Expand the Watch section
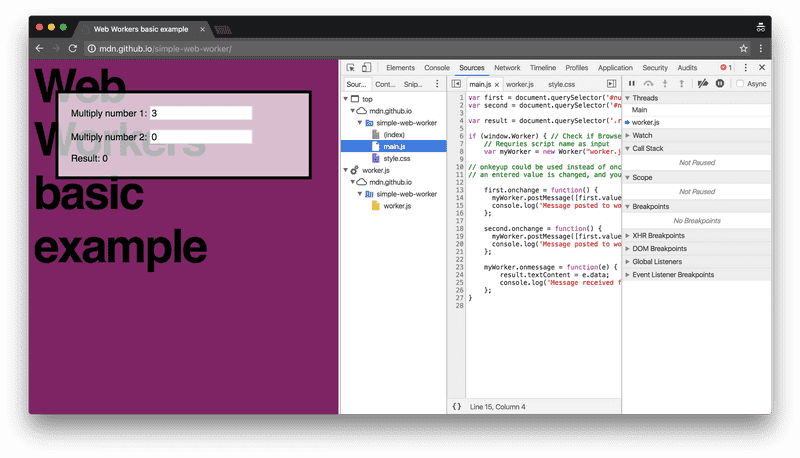This screenshot has width=800, height=458. [642, 135]
